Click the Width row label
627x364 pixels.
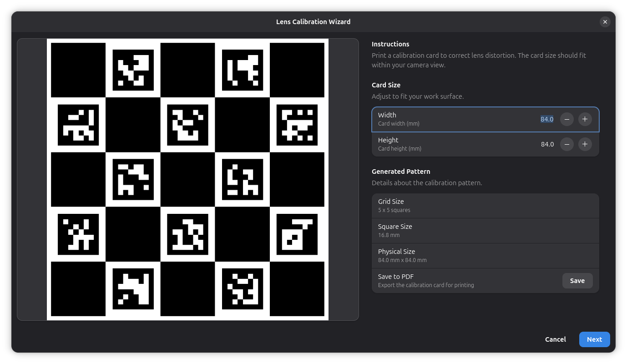[387, 115]
